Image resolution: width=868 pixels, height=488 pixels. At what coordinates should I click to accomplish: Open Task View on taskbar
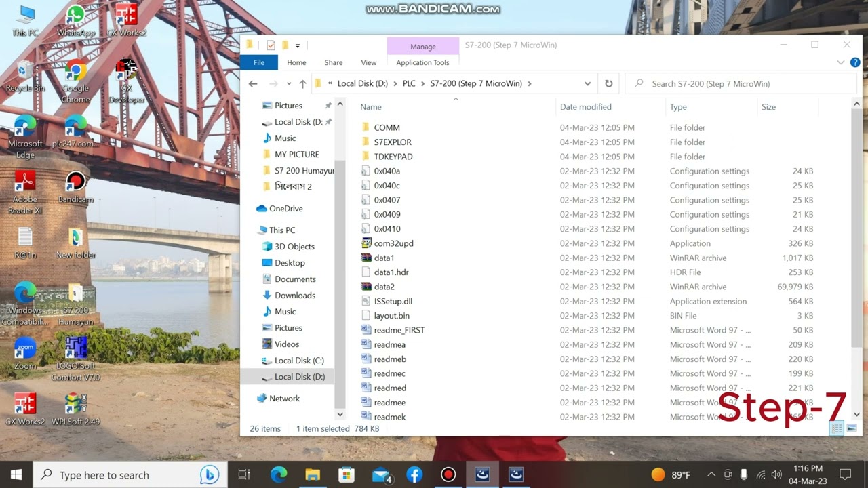[244, 474]
